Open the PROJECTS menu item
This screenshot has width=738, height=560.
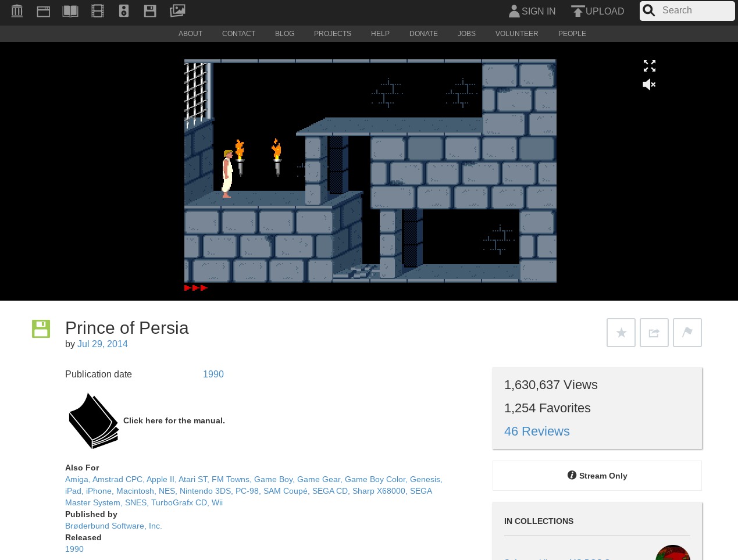pos(333,34)
